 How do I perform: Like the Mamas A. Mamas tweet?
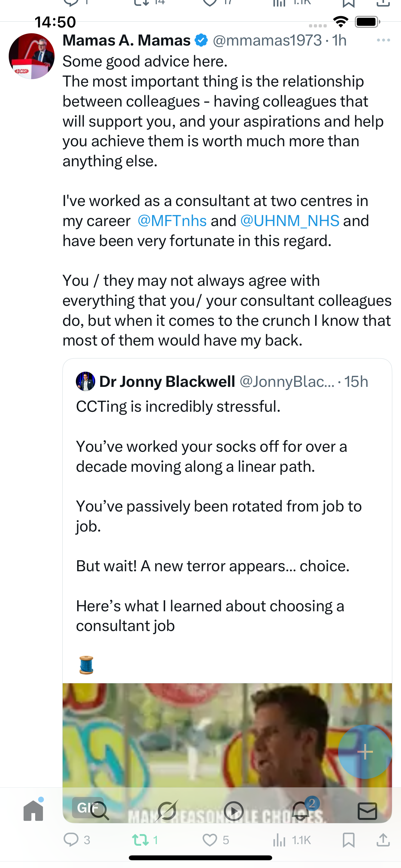coord(210,840)
